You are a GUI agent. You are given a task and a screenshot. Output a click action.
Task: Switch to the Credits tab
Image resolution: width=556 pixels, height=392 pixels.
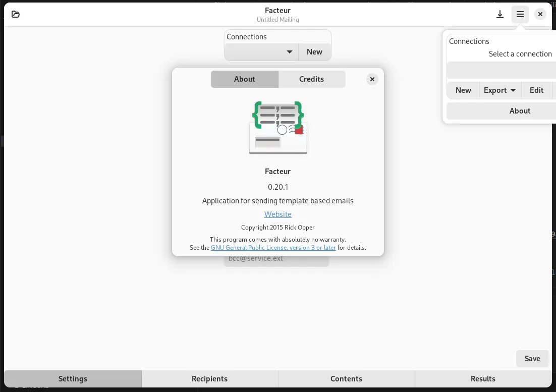pos(311,79)
